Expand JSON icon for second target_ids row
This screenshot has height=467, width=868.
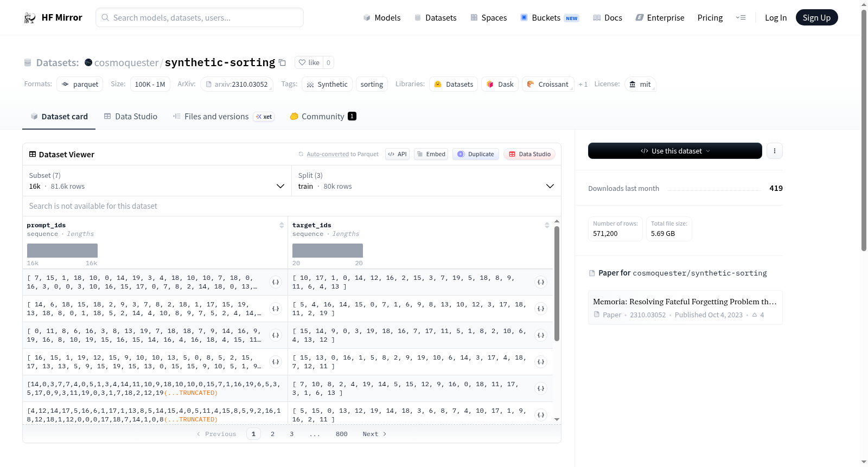coord(541,309)
